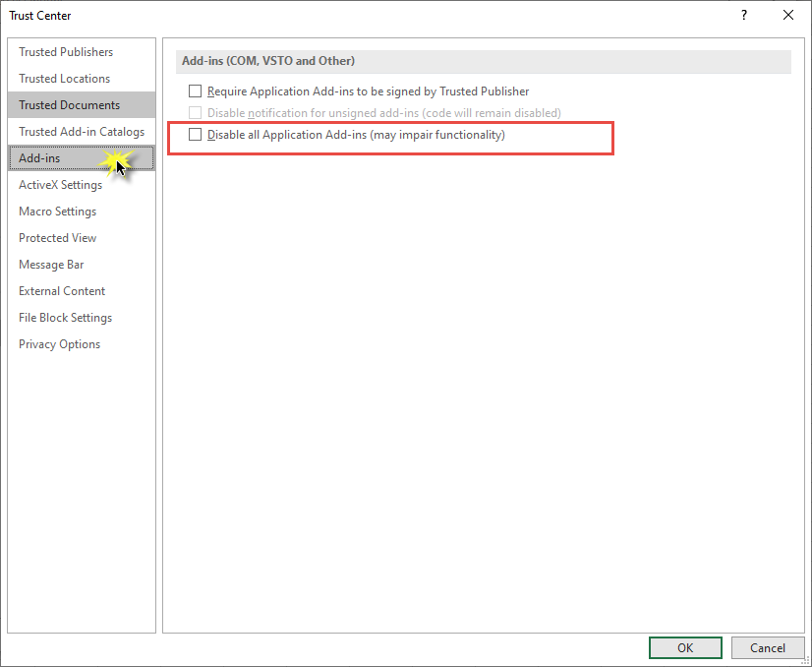Screen dimensions: 812x667
Task: Toggle Disable notification for unsigned add-ins
Action: [x=195, y=113]
